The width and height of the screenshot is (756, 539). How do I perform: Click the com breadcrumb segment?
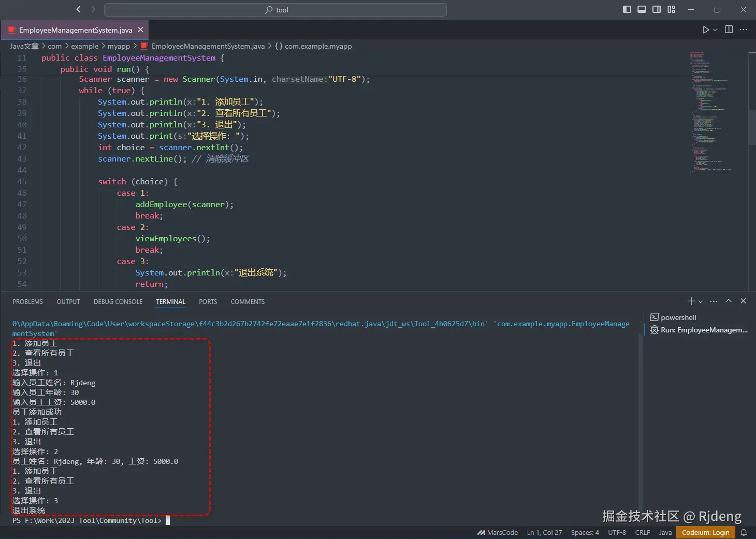(x=55, y=46)
